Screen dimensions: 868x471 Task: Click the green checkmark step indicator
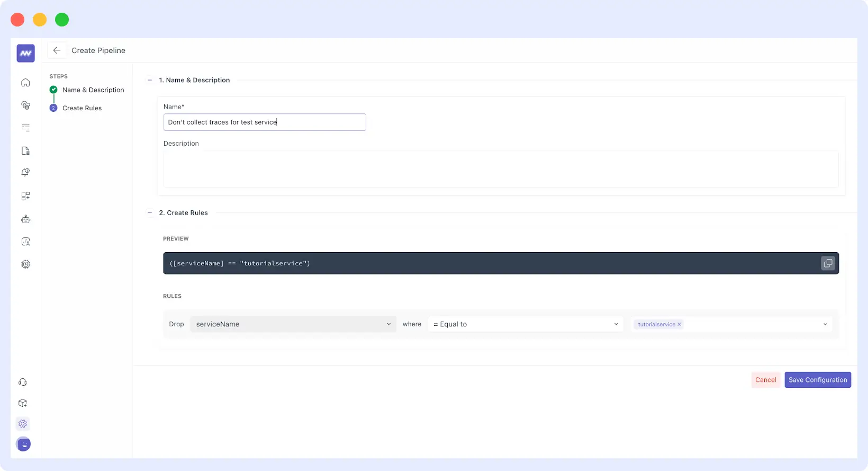tap(53, 90)
